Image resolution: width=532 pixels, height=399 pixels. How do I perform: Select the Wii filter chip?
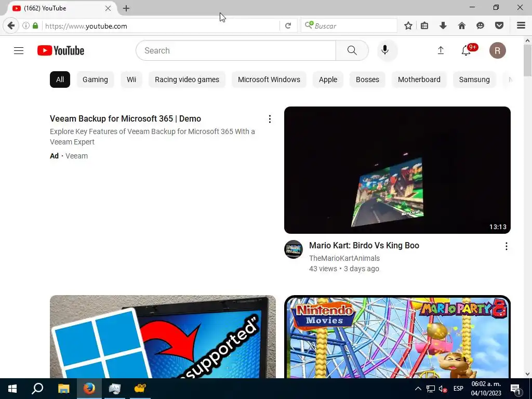[131, 79]
